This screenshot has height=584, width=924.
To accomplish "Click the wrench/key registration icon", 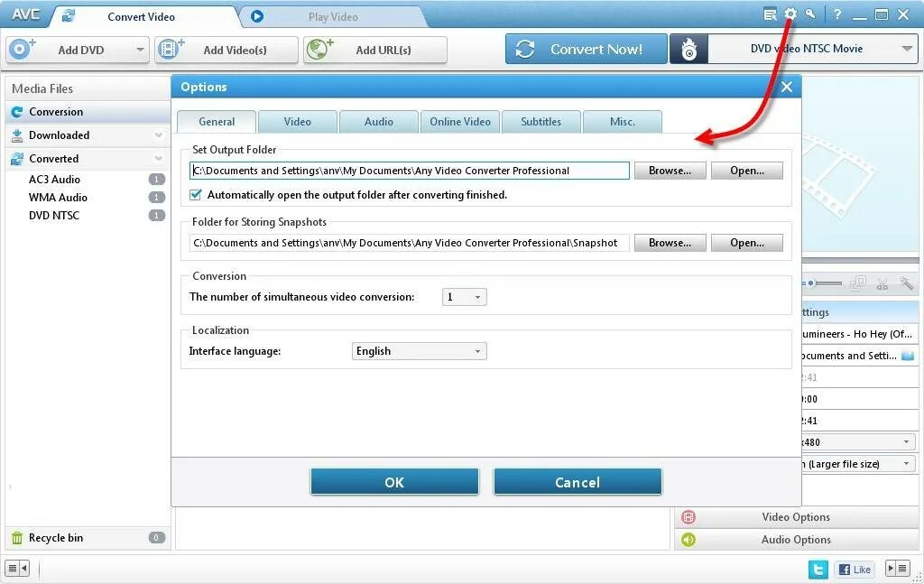I will tap(811, 14).
